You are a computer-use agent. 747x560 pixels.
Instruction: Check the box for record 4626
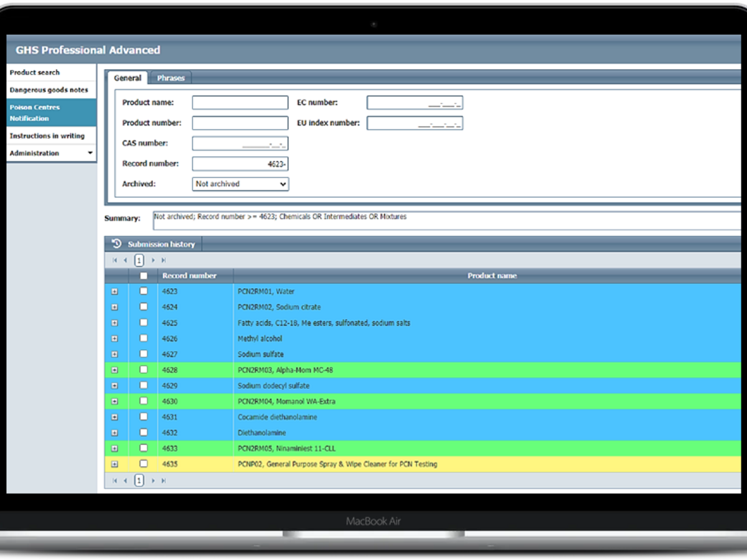(144, 338)
